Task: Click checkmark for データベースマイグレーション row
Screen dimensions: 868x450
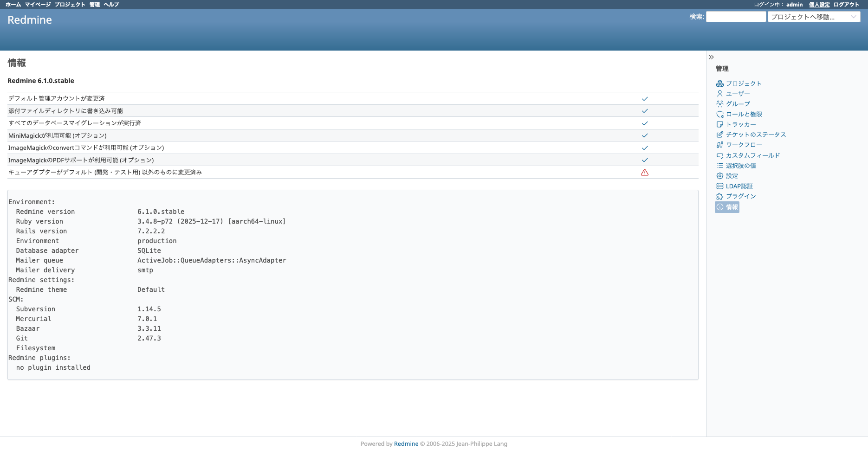Action: pos(645,123)
